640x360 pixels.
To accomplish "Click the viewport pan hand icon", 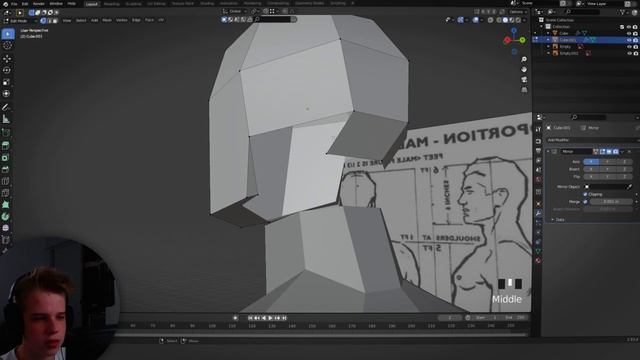I will 524,69.
